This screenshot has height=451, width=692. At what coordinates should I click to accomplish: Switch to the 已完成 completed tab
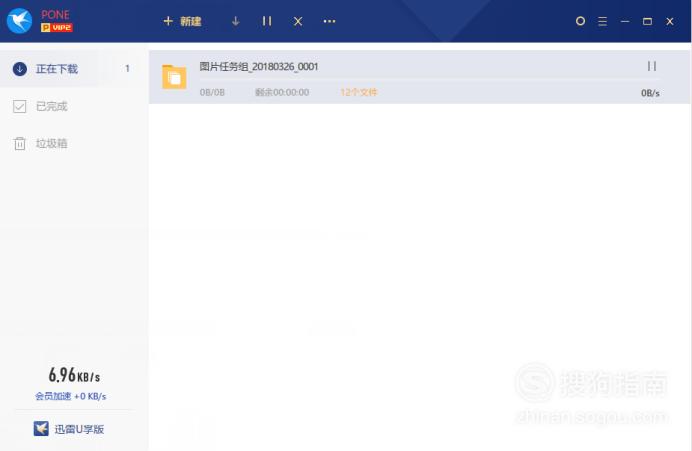coord(74,106)
